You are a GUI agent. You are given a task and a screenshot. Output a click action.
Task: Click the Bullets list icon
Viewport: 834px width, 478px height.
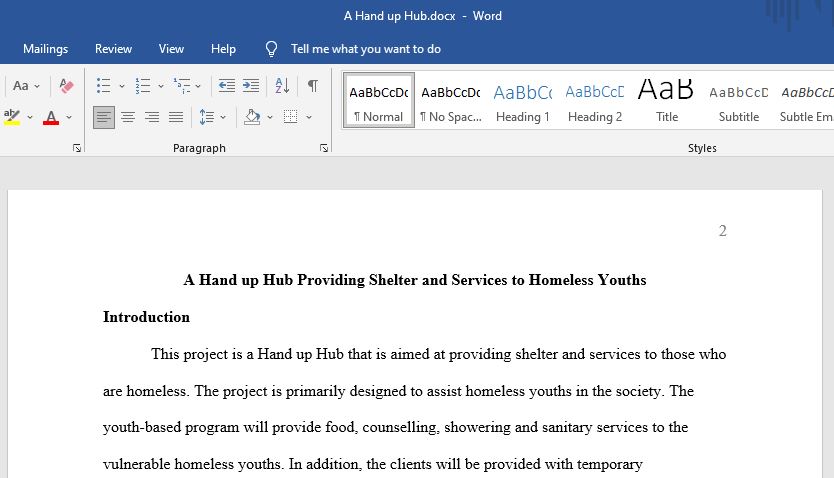104,86
